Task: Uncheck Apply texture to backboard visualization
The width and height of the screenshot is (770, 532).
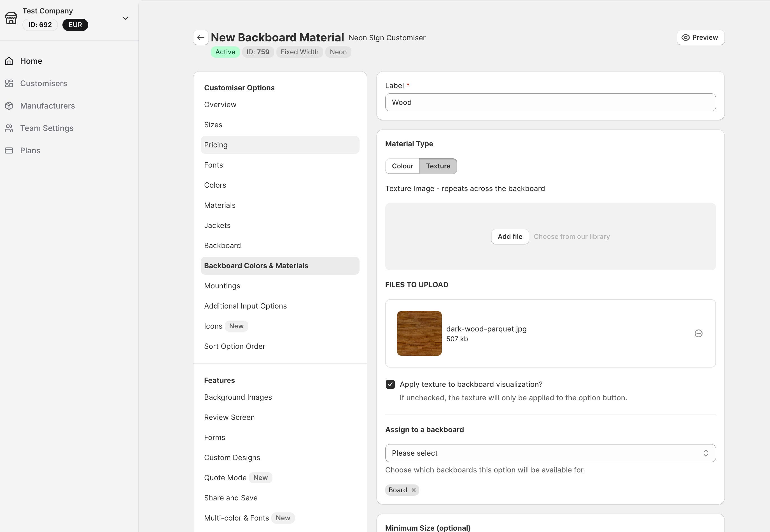Action: point(390,384)
